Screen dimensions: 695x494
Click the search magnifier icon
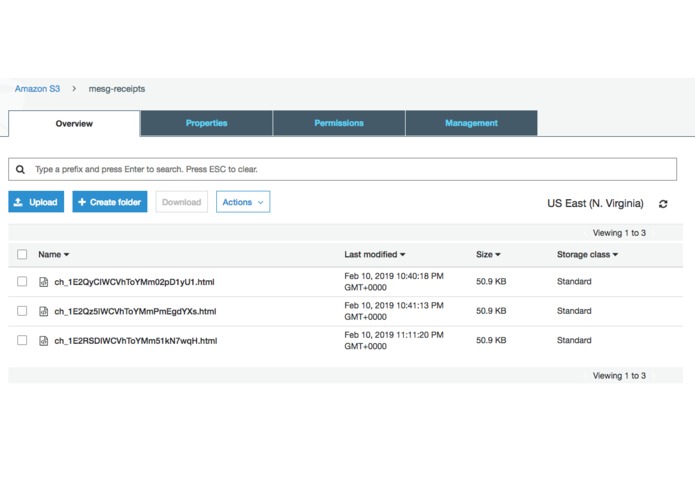[x=20, y=169]
